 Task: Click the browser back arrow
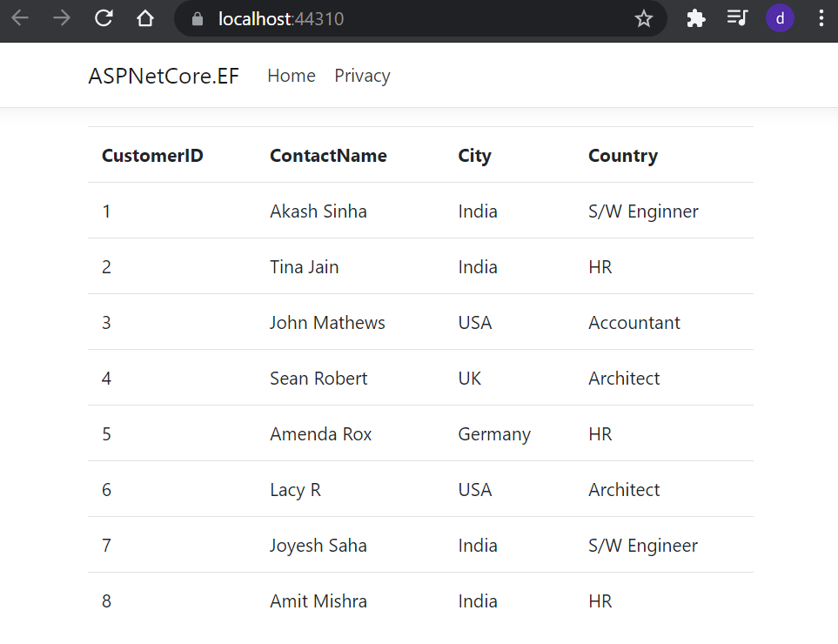(x=20, y=18)
